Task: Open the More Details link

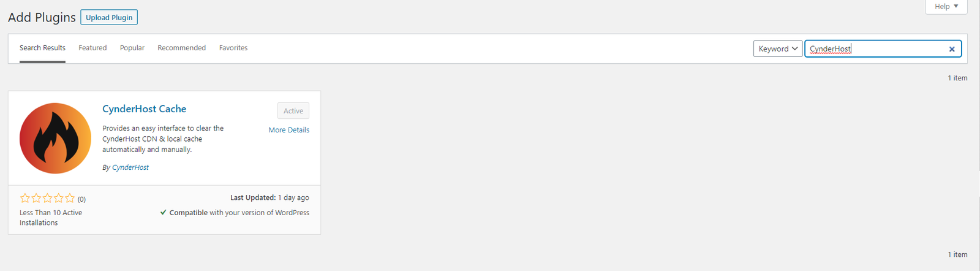Action: [289, 130]
